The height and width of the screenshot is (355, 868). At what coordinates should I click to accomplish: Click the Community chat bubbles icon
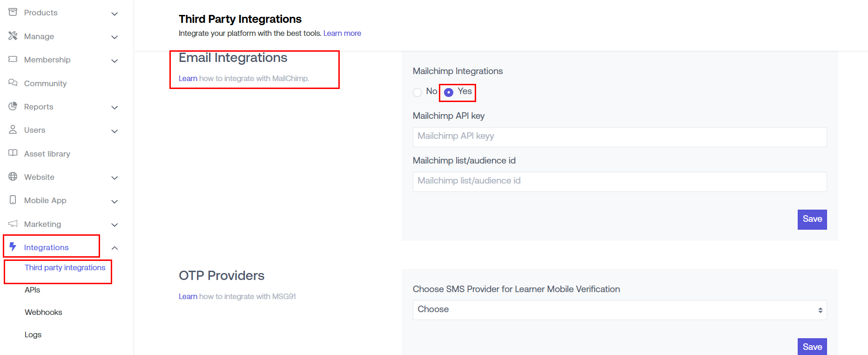tap(13, 83)
